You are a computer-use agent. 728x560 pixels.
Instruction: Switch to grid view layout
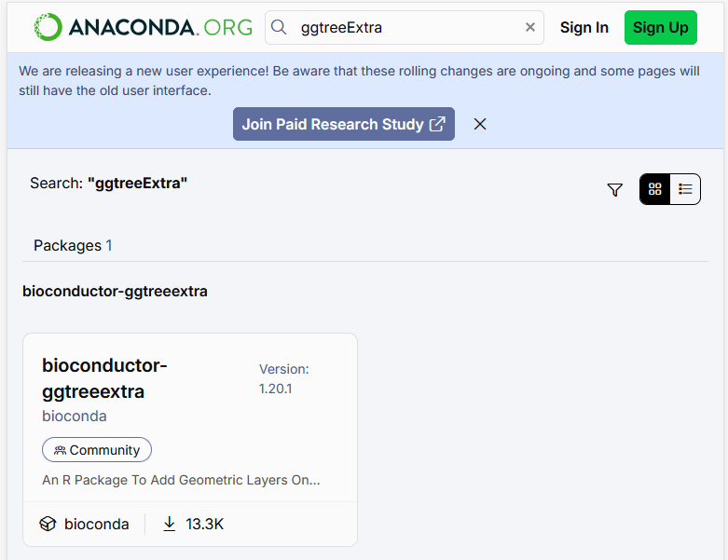(655, 189)
